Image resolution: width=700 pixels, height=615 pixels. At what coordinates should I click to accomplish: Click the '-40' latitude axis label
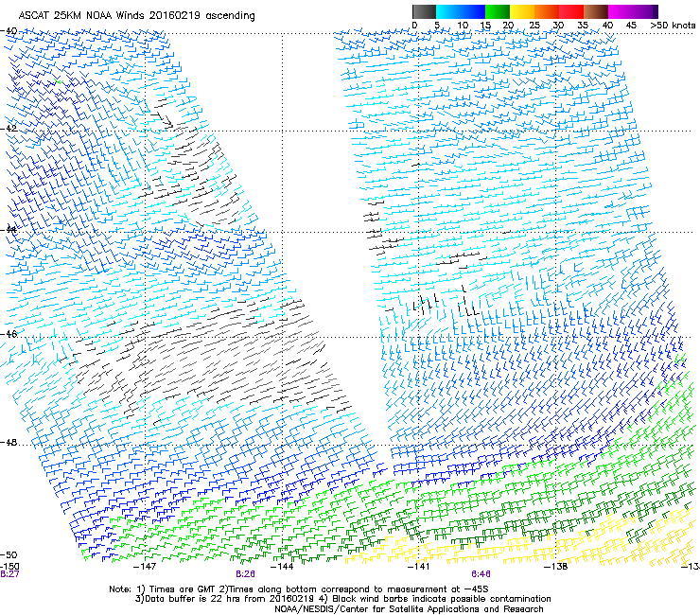coord(9,31)
